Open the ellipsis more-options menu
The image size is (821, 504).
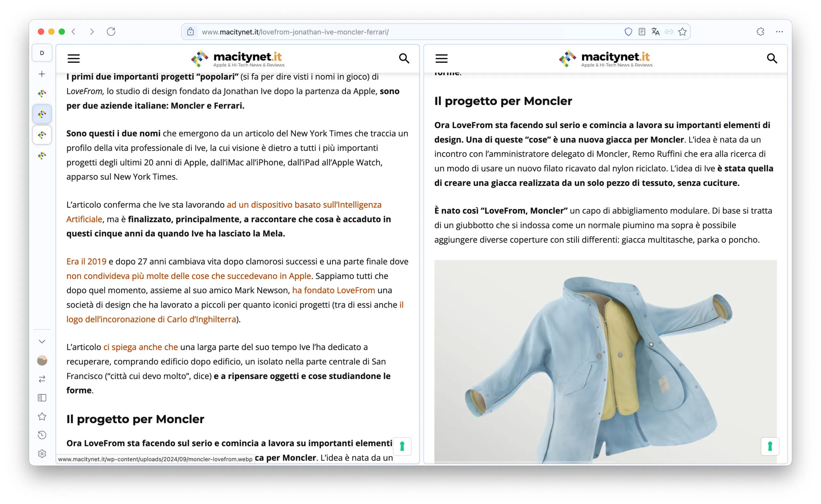coord(779,32)
